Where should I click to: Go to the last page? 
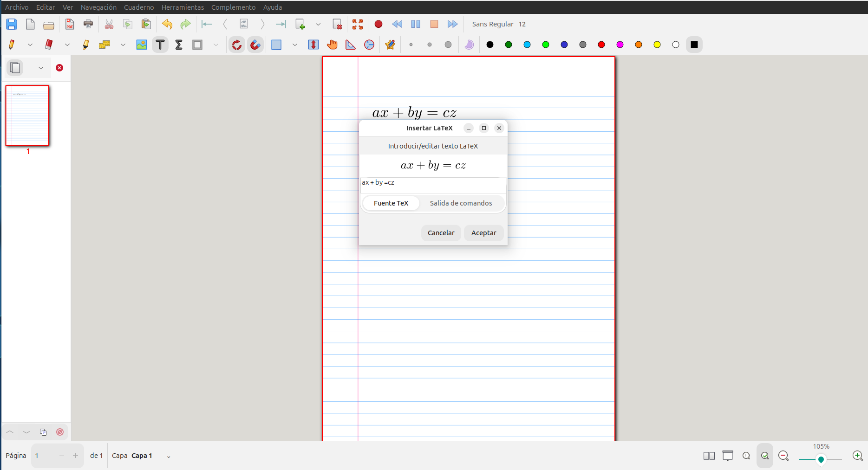pos(281,24)
